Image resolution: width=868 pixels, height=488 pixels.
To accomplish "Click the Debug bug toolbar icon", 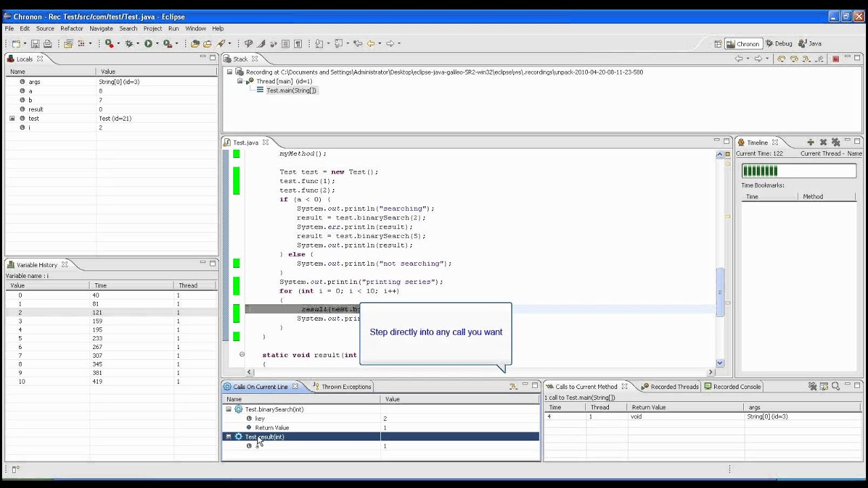I will tap(128, 43).
